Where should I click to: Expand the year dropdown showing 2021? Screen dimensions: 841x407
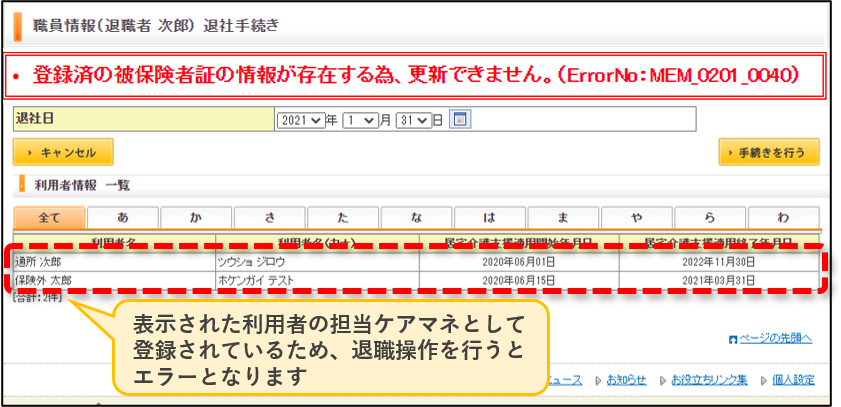[301, 120]
